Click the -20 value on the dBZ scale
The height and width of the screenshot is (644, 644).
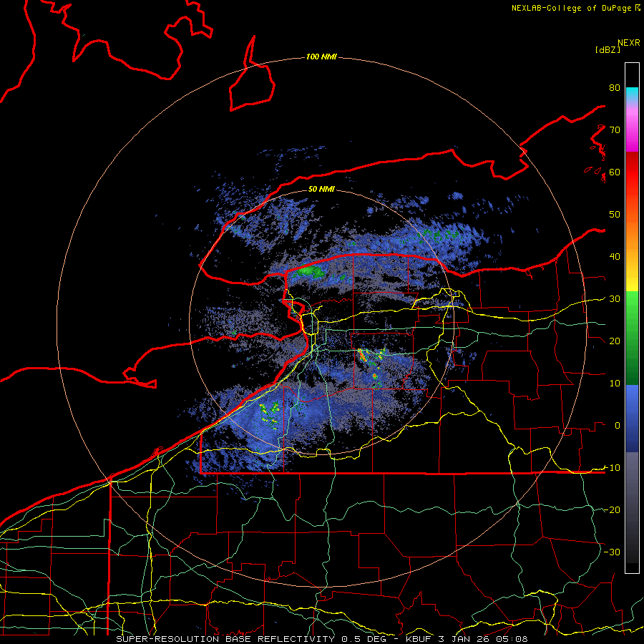[x=612, y=510]
